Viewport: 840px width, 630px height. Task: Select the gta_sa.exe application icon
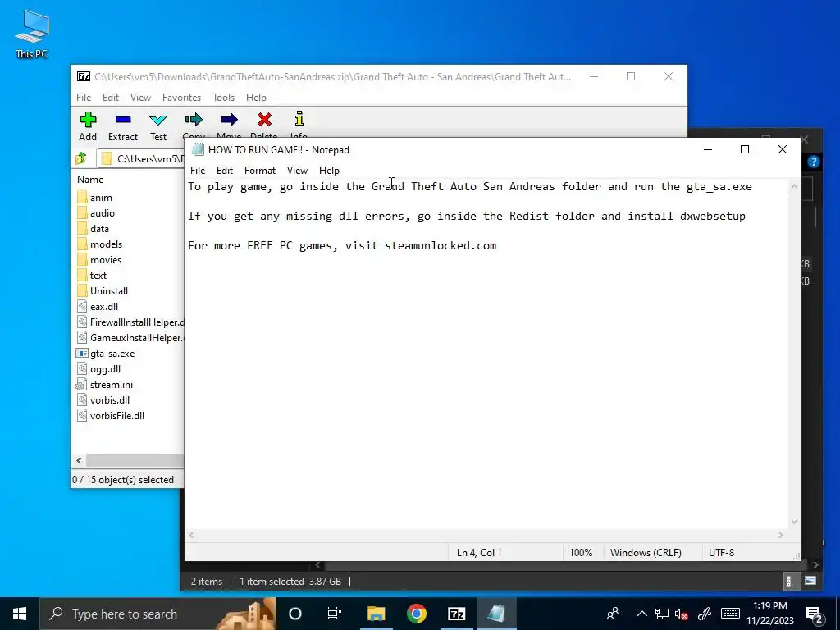[82, 353]
